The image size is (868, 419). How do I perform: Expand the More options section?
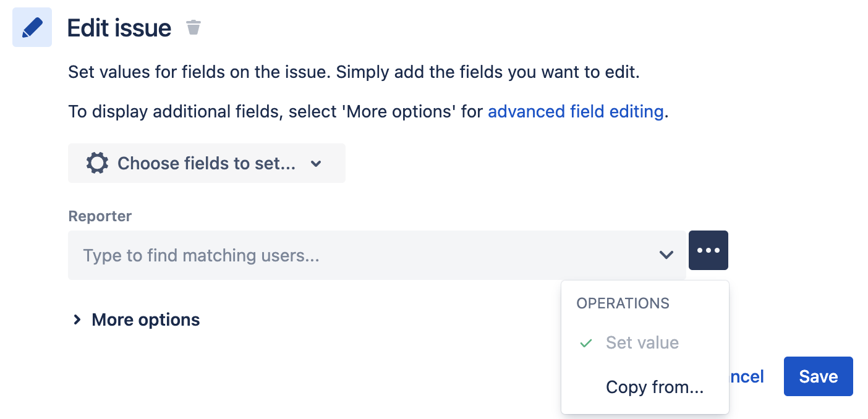(145, 320)
